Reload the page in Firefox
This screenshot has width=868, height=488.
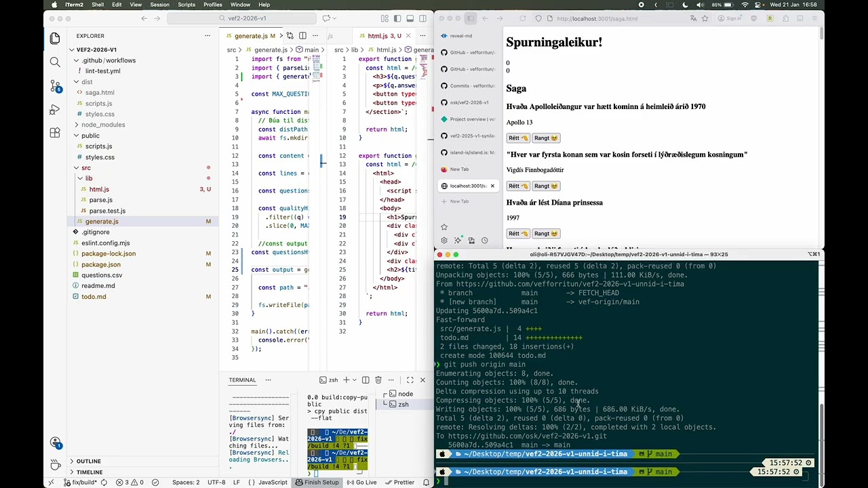[522, 18]
